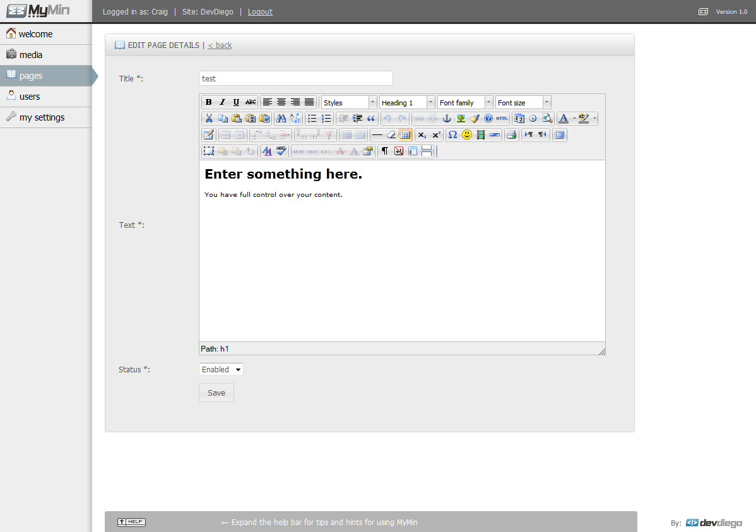This screenshot has width=756, height=532.
Task: Insert an anchor with the anchor icon
Action: (x=447, y=118)
